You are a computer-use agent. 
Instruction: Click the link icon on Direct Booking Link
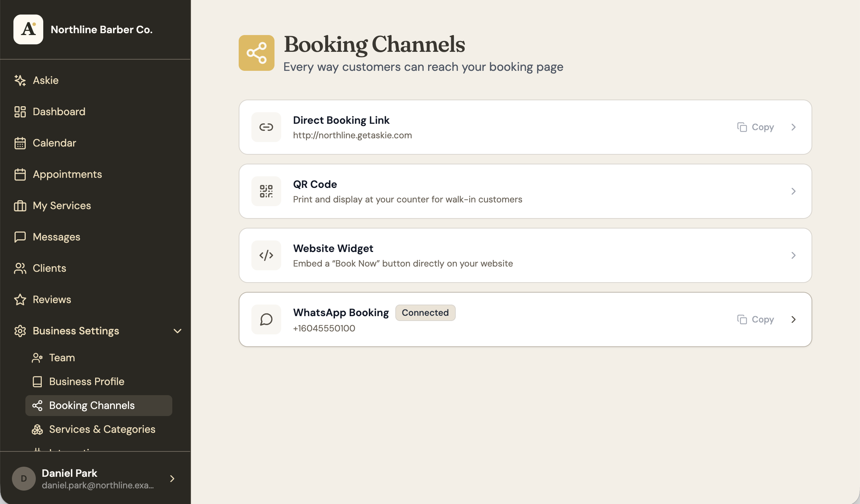[266, 127]
